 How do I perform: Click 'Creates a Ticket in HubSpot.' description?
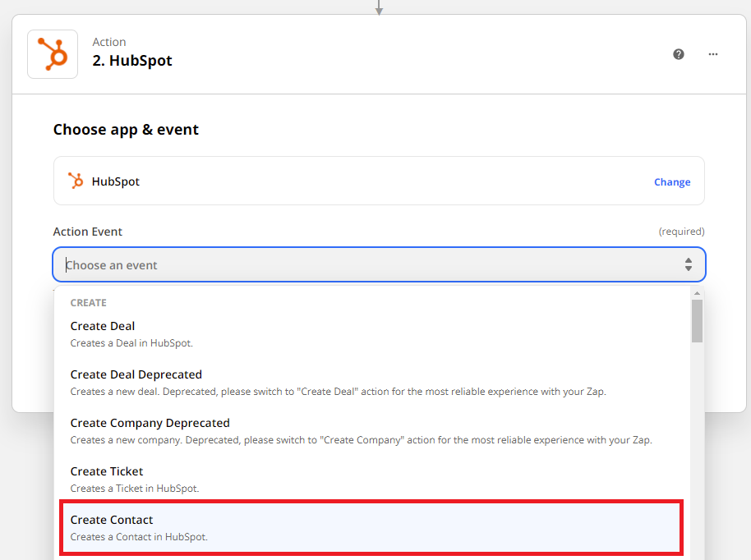click(135, 489)
